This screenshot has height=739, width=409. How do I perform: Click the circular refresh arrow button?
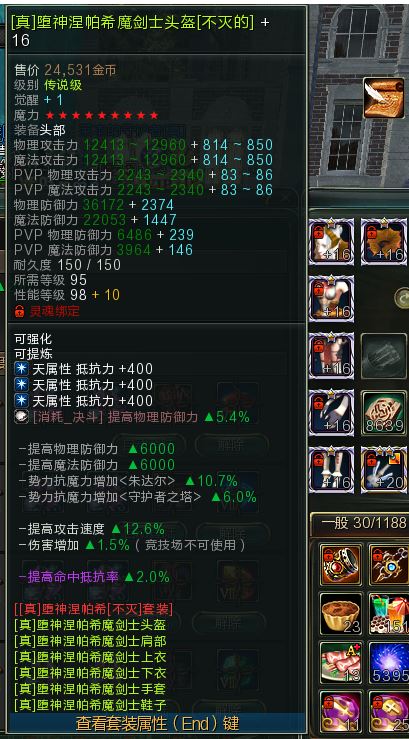(x=403, y=299)
